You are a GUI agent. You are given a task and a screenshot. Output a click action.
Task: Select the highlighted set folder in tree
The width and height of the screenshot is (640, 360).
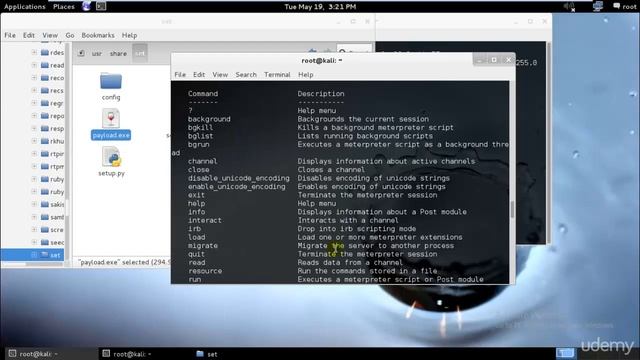[33, 255]
